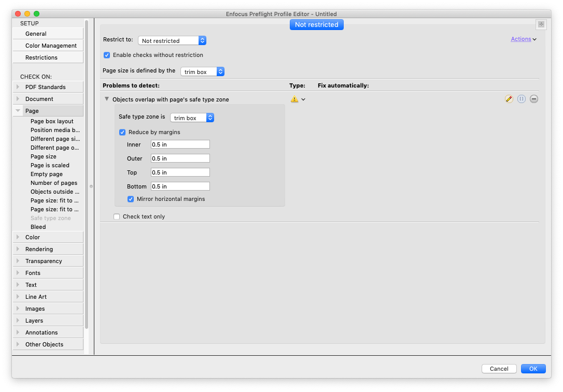Select the Not restricted tab
Viewport: 563px width, 392px height.
pyautogui.click(x=316, y=24)
